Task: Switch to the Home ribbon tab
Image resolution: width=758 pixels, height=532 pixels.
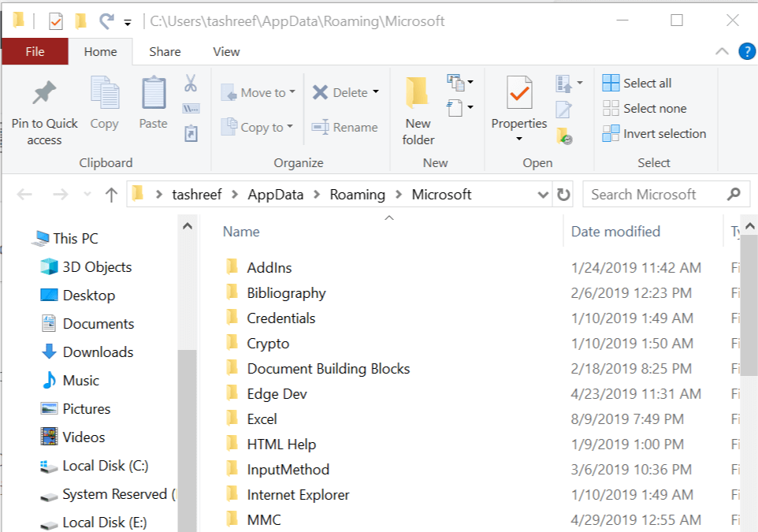Action: click(x=101, y=51)
